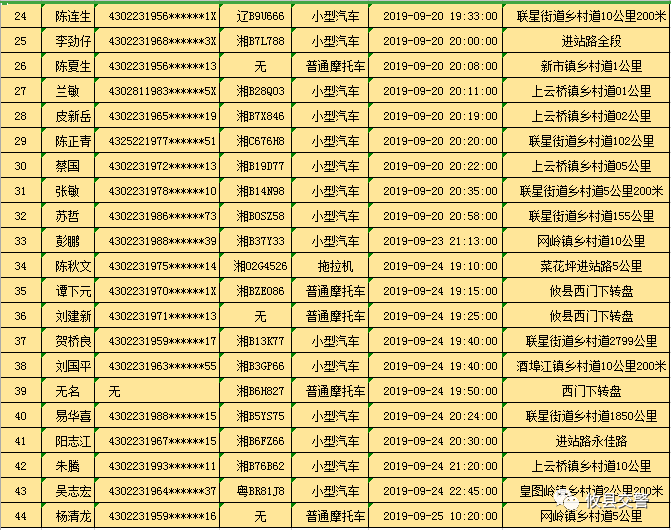The height and width of the screenshot is (530, 671).
Task: Click plate 湘02G4526
Action: (260, 266)
